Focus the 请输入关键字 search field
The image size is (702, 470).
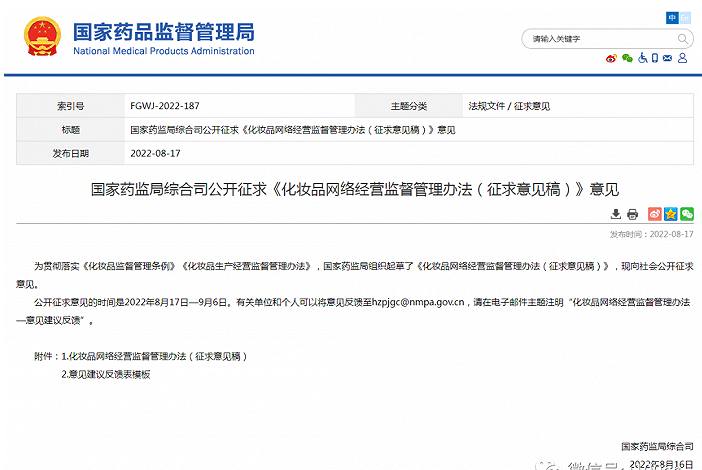tap(600, 39)
